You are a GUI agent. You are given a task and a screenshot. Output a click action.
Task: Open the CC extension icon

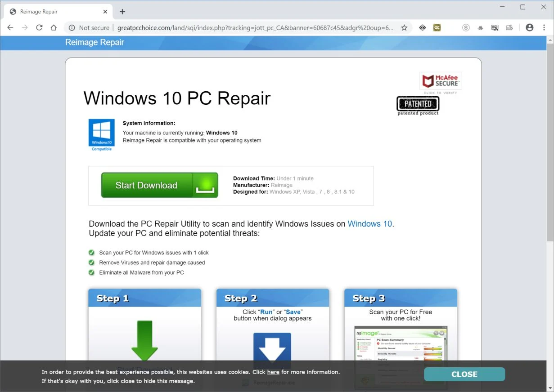[x=437, y=27]
